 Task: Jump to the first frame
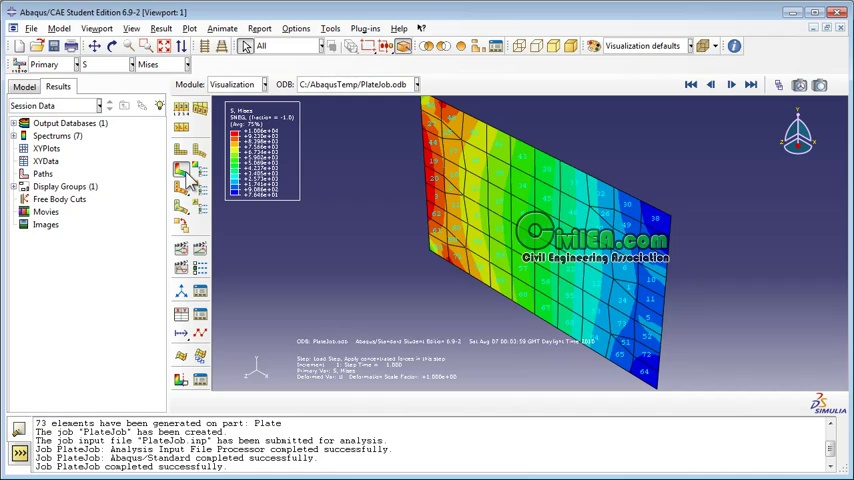690,85
